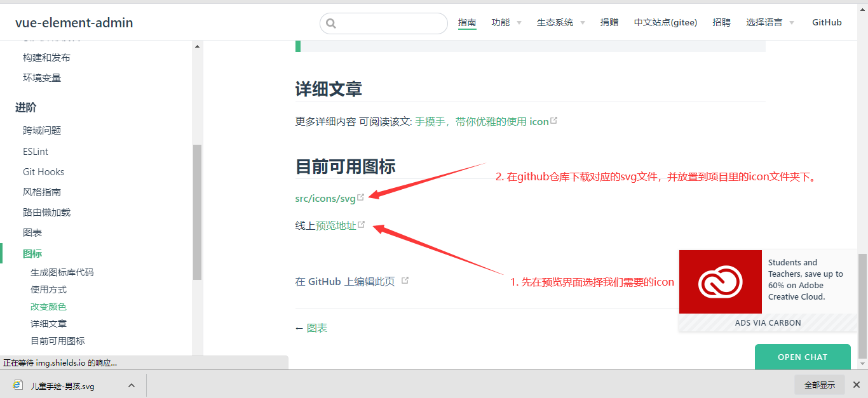Click the external link icon after 在 GitHub 上编辑此页
Screen dimensions: 868x398
pos(405,281)
